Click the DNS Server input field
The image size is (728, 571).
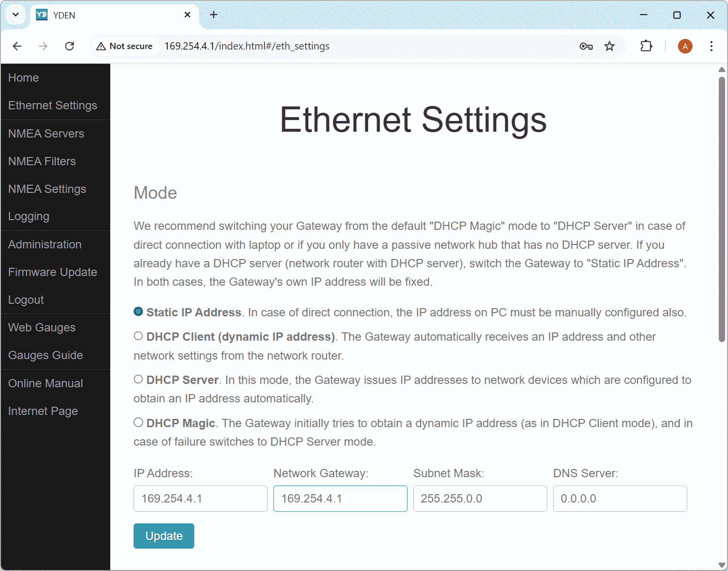click(x=620, y=499)
